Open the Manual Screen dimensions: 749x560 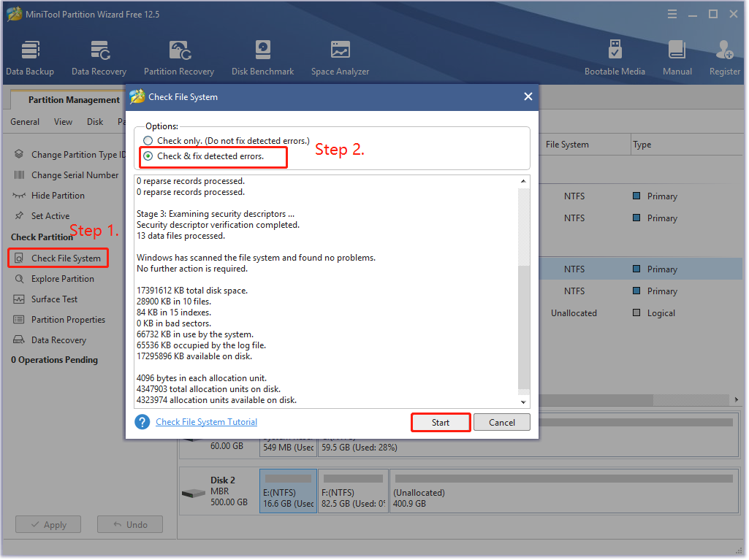coord(677,58)
